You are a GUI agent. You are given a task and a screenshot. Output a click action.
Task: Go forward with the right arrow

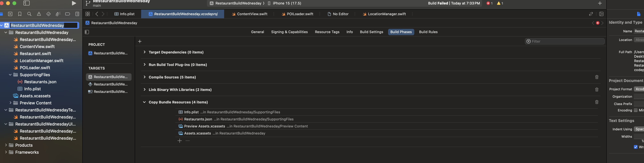pos(103,14)
